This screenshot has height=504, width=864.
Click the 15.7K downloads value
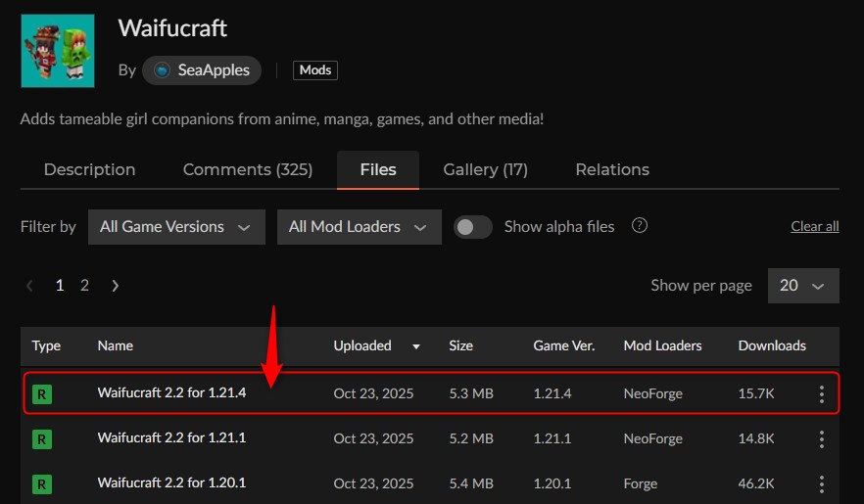pos(756,393)
